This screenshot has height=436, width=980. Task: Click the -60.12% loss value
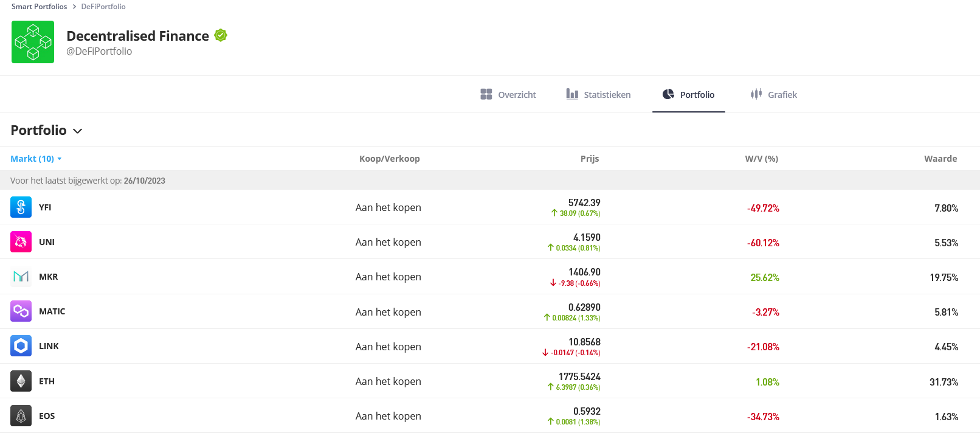click(763, 243)
